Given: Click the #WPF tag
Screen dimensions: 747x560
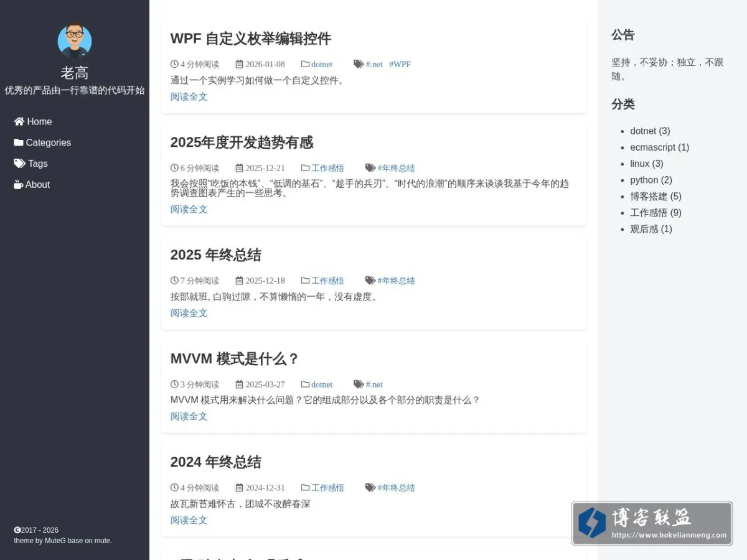Looking at the screenshot, I should click(x=400, y=64).
